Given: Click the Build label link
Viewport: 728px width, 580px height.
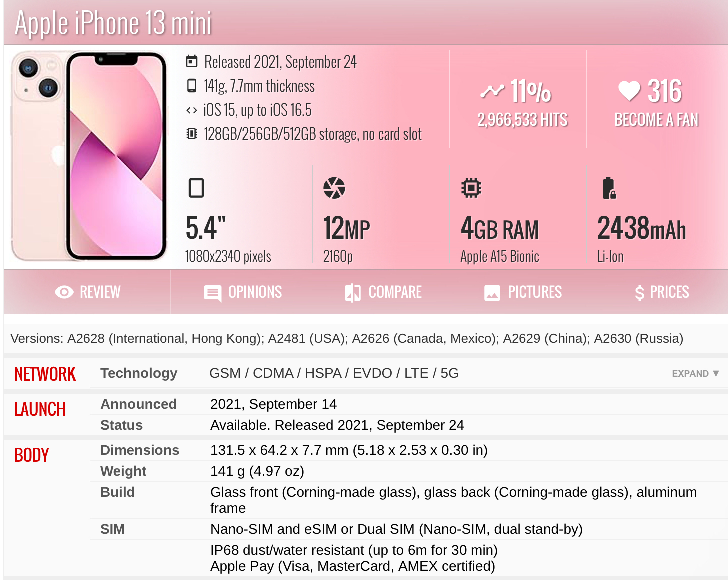Looking at the screenshot, I should coord(118,492).
